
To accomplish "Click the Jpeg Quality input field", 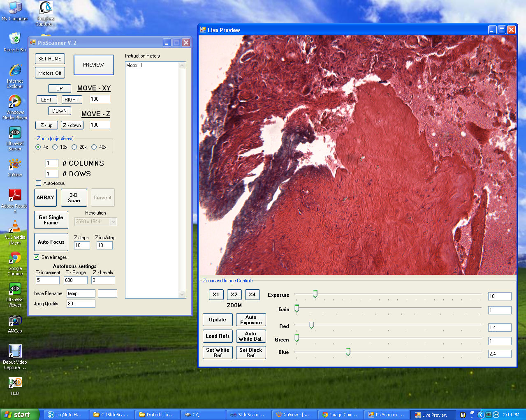I will (x=81, y=304).
